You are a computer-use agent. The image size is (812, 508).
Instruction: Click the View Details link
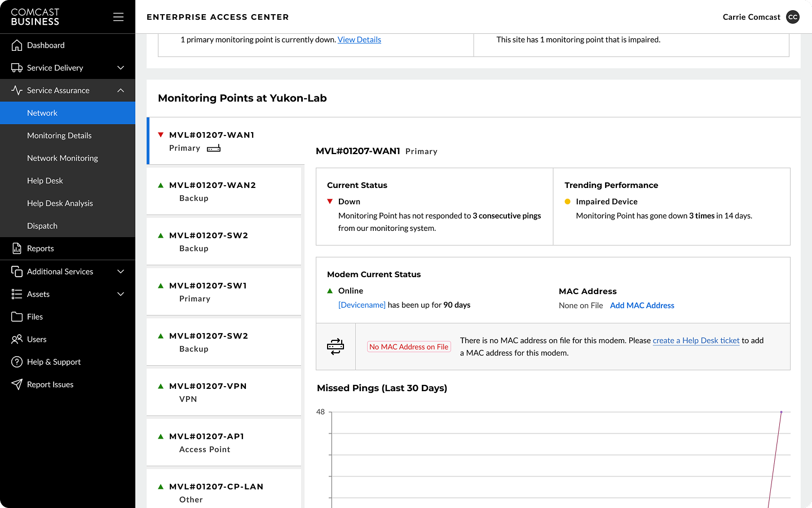[359, 40]
